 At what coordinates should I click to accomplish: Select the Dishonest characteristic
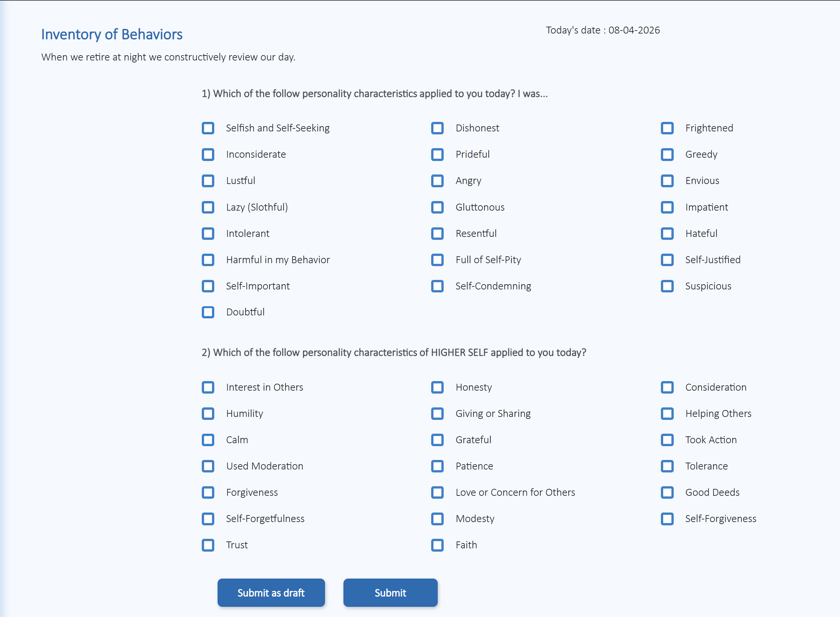click(x=437, y=128)
